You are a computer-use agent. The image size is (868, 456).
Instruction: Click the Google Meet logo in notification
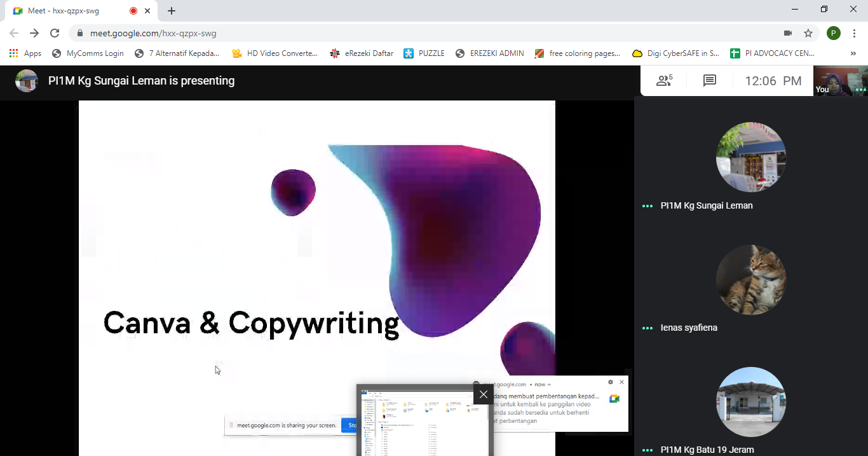click(614, 399)
